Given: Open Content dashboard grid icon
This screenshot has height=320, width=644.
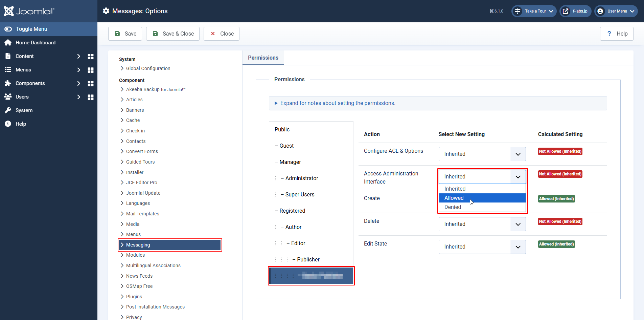Looking at the screenshot, I should click(90, 56).
